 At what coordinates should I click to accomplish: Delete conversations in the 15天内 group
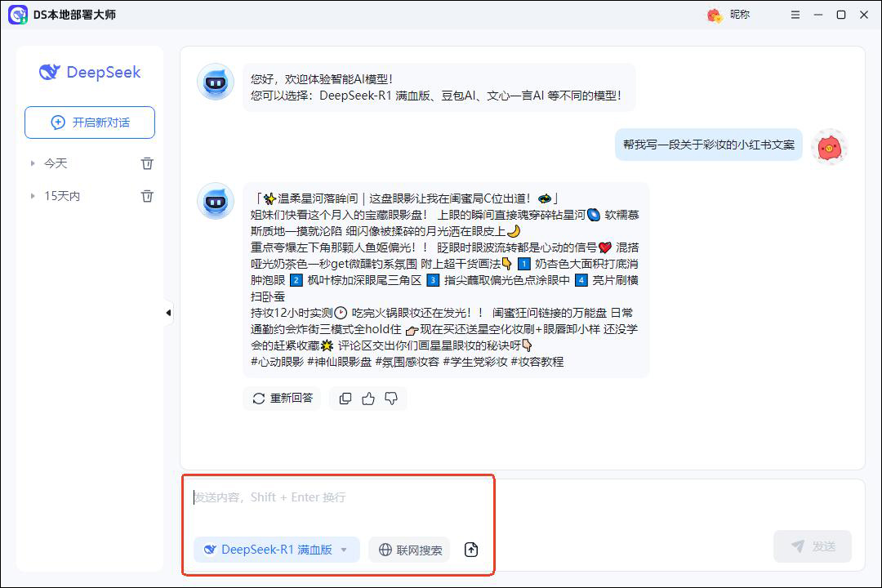tap(147, 196)
